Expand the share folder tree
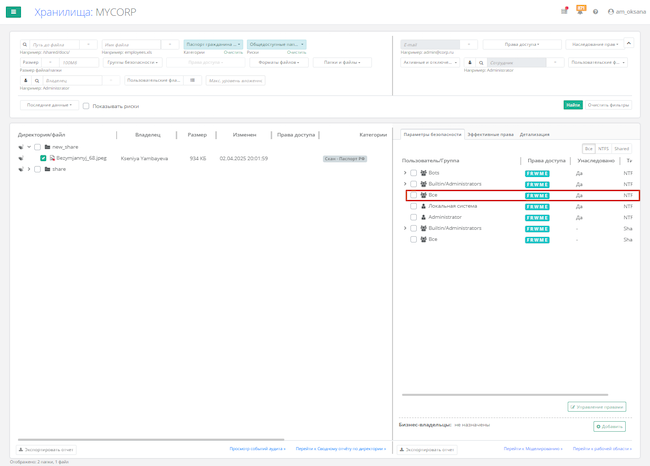The image size is (650, 466). (x=29, y=169)
